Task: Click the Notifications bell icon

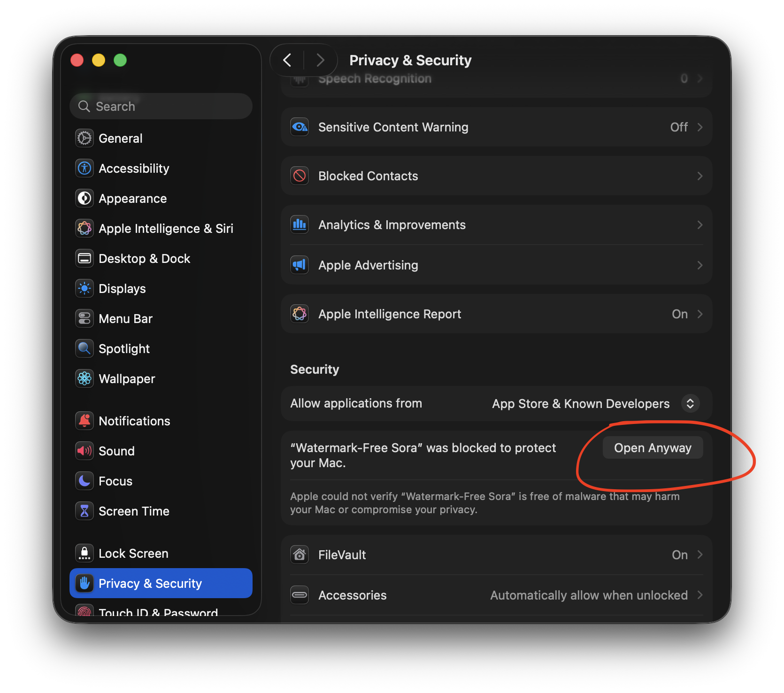Action: click(x=85, y=421)
